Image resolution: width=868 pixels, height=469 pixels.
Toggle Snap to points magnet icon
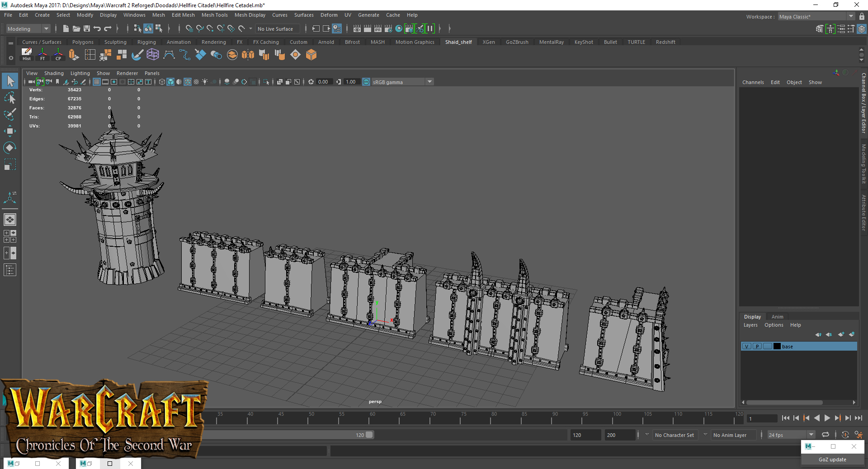coord(210,28)
